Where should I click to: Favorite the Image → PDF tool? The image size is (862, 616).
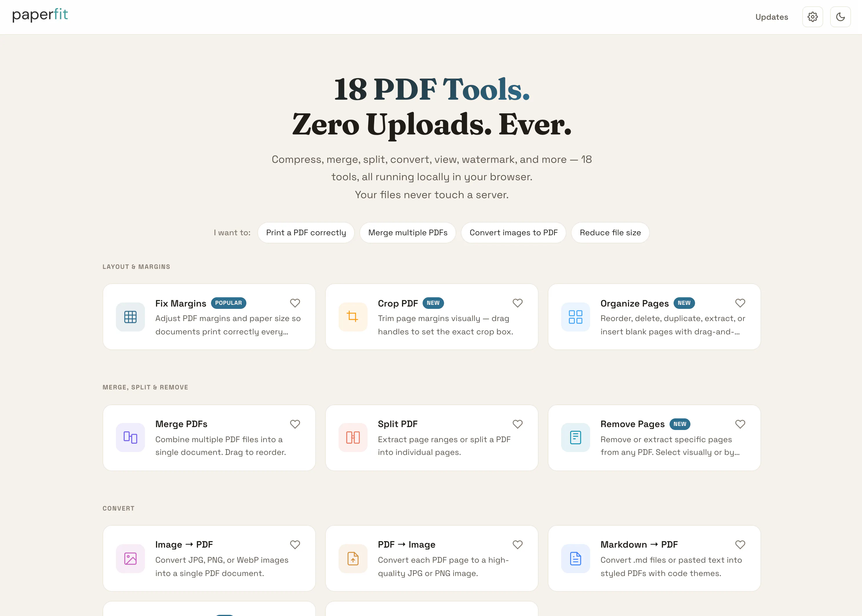tap(295, 545)
